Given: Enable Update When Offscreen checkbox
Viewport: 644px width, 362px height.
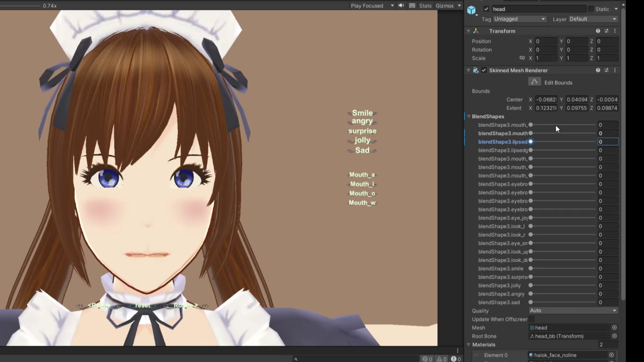Looking at the screenshot, I should 532,319.
